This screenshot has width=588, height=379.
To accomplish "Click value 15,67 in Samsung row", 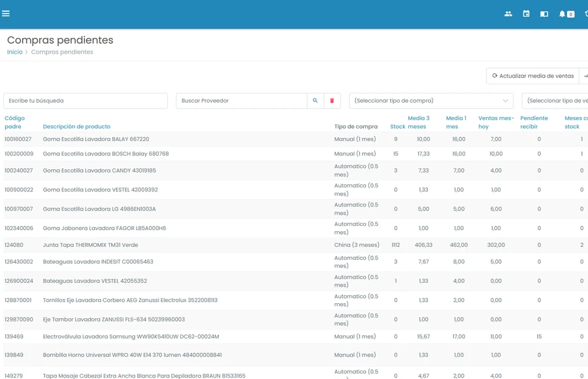I will point(423,337).
